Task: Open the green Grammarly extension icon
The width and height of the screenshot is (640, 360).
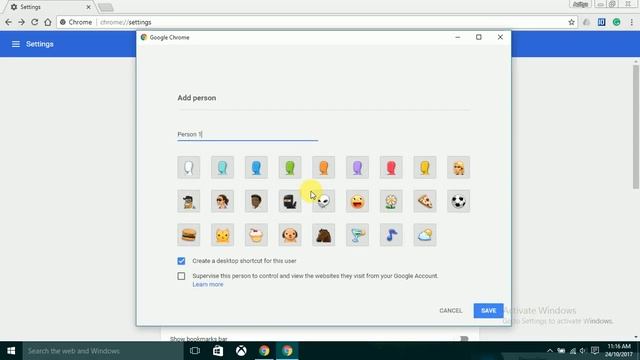Action: pyautogui.click(x=616, y=22)
